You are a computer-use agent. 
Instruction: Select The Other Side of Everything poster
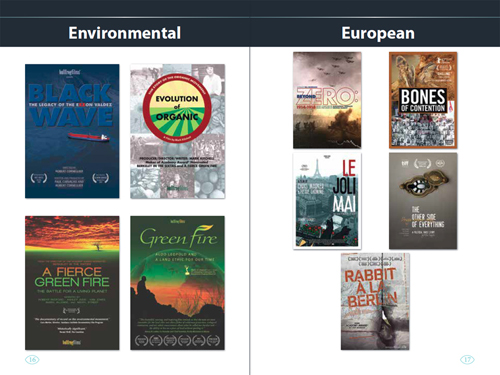(423, 201)
